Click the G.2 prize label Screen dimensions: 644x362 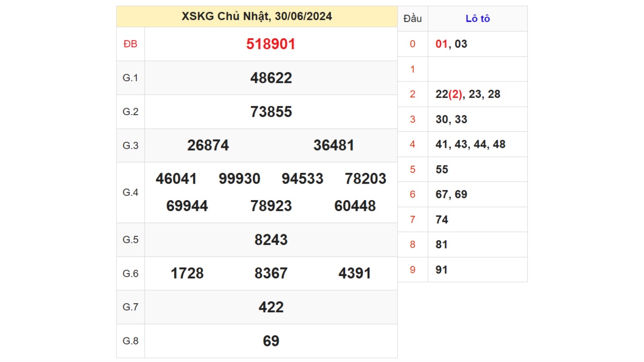click(x=130, y=112)
